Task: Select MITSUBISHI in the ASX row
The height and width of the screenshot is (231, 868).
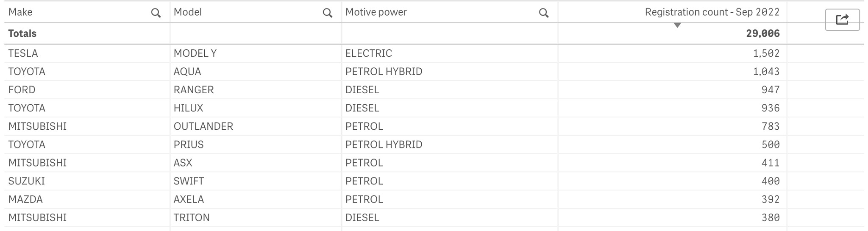Action: 38,163
